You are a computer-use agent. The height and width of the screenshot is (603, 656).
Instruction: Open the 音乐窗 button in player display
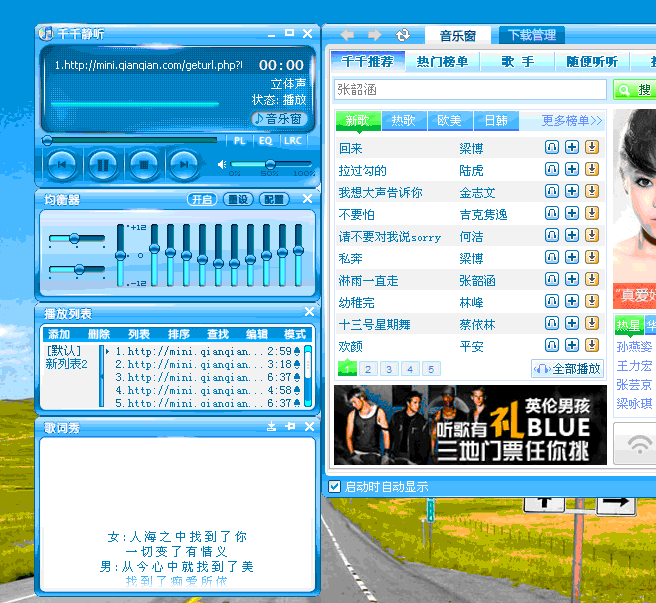tap(279, 119)
